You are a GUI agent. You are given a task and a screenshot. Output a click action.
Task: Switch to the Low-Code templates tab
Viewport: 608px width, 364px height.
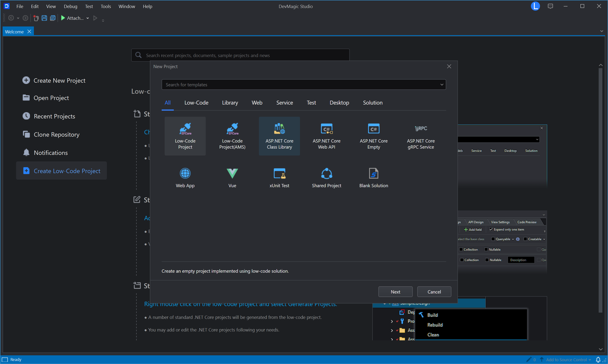(196, 103)
